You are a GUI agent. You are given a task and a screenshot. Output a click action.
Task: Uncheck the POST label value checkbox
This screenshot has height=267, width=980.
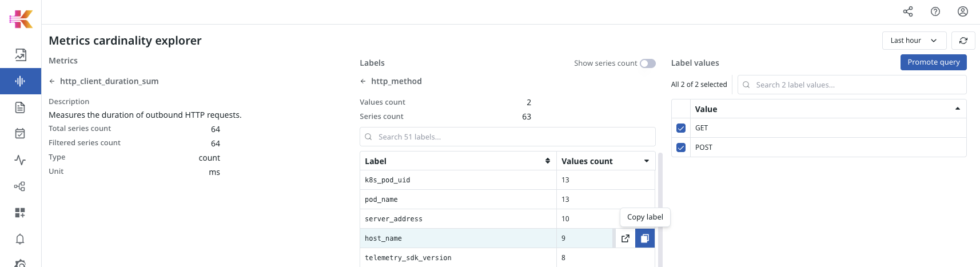(680, 148)
